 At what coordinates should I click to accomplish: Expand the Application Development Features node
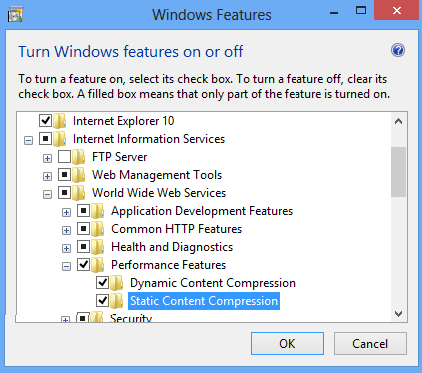click(x=67, y=212)
